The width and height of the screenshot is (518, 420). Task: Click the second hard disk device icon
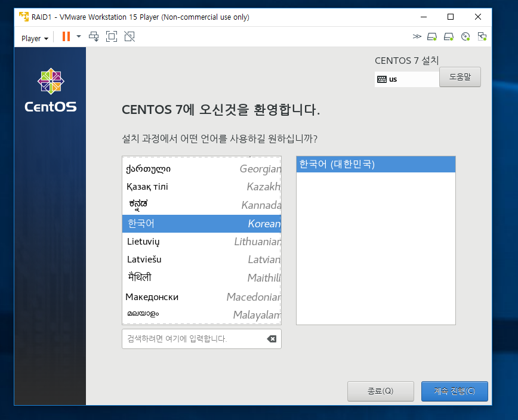pyautogui.click(x=449, y=36)
